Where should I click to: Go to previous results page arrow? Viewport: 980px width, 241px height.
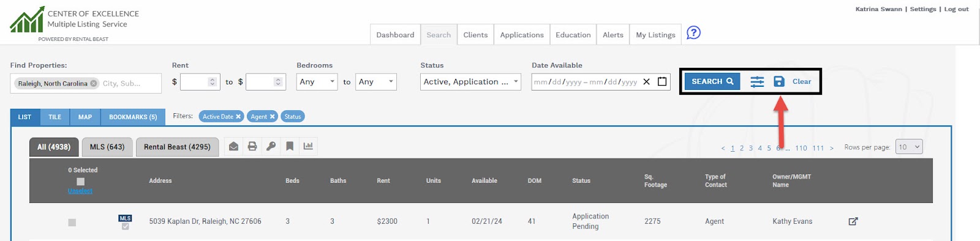(x=723, y=148)
